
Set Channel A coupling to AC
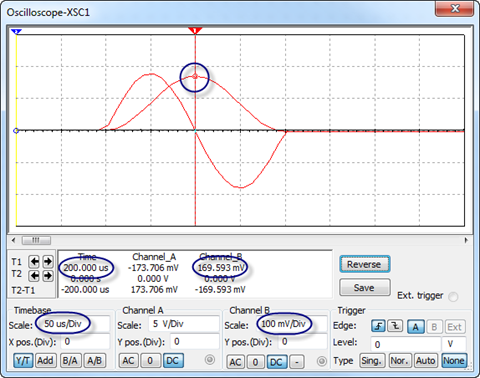pos(128,360)
